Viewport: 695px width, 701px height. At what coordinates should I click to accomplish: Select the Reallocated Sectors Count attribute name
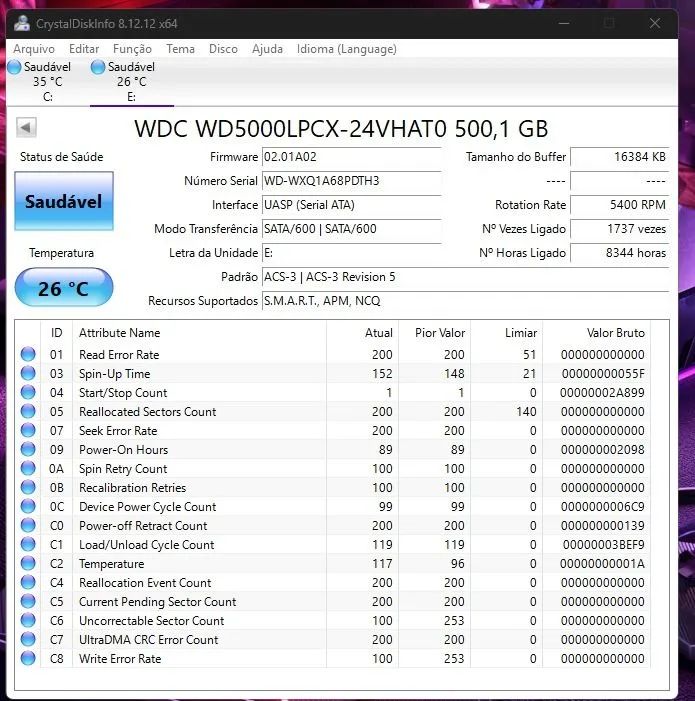147,412
